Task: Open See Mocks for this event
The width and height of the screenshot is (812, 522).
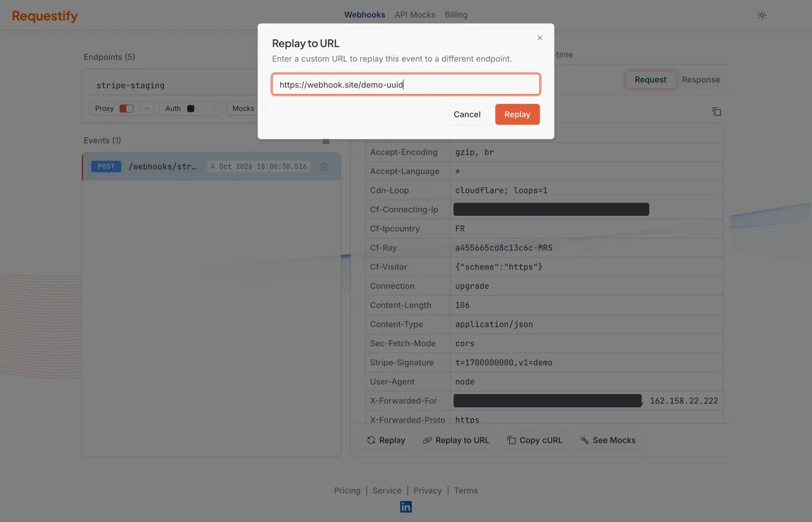Action: click(608, 441)
